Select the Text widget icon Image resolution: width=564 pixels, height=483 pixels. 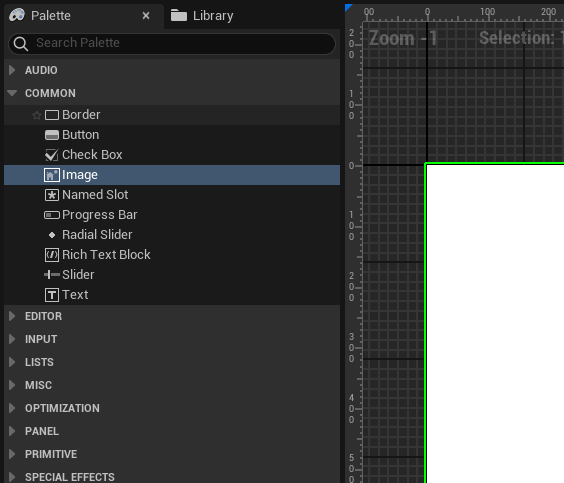point(52,295)
